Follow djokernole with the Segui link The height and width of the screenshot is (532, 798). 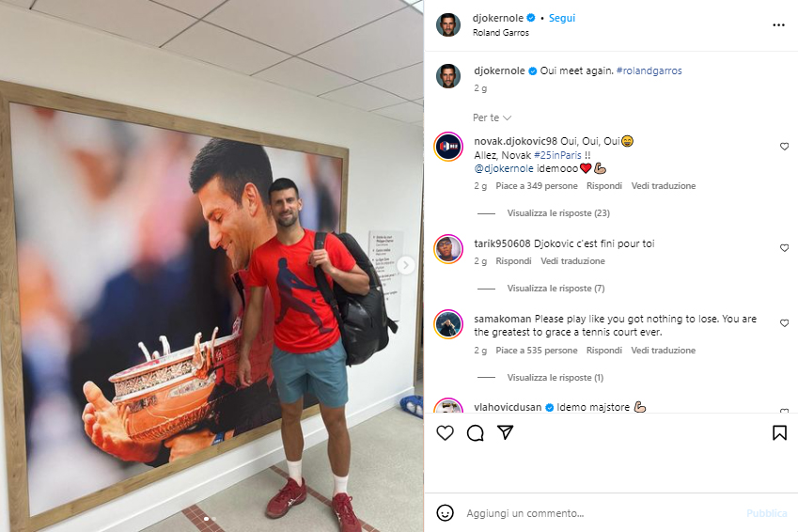click(x=562, y=18)
